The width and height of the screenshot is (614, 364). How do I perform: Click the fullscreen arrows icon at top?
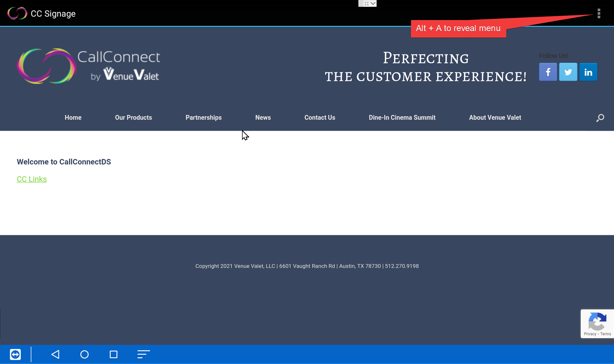367,3
